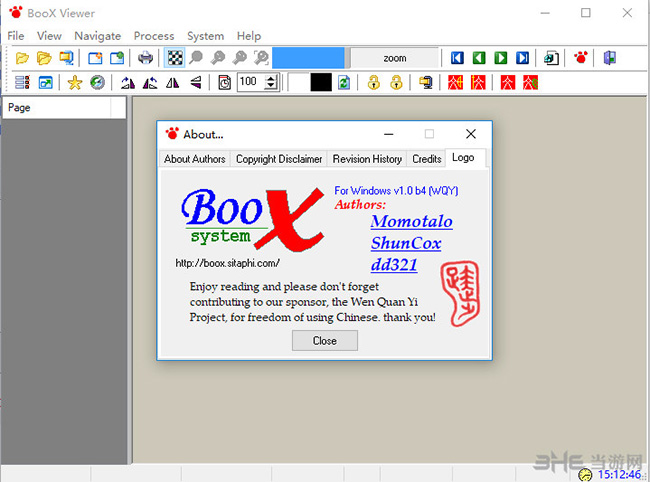Click the third gray magnifier icon

coord(240,58)
